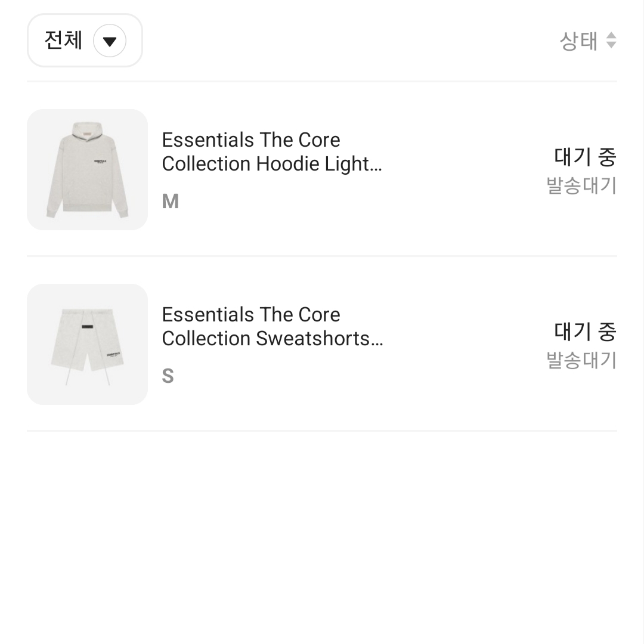Image resolution: width=644 pixels, height=644 pixels.
Task: Select size S on the sweatshorts item
Action: 168,375
